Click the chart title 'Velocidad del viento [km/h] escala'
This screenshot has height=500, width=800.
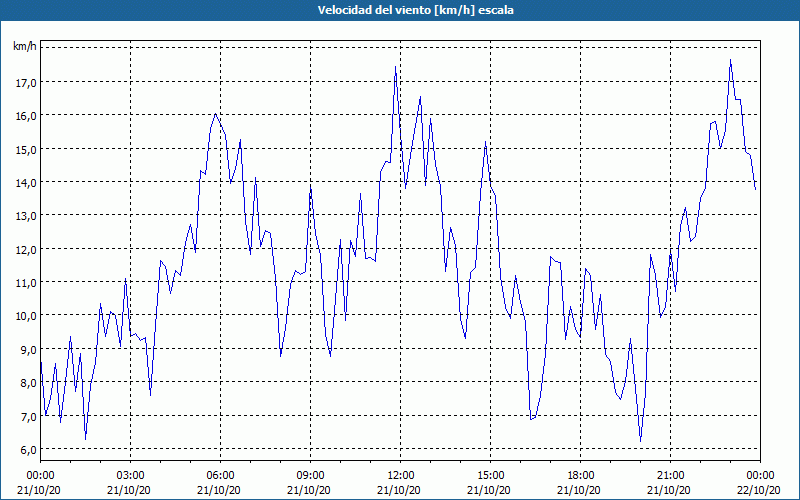pos(415,10)
